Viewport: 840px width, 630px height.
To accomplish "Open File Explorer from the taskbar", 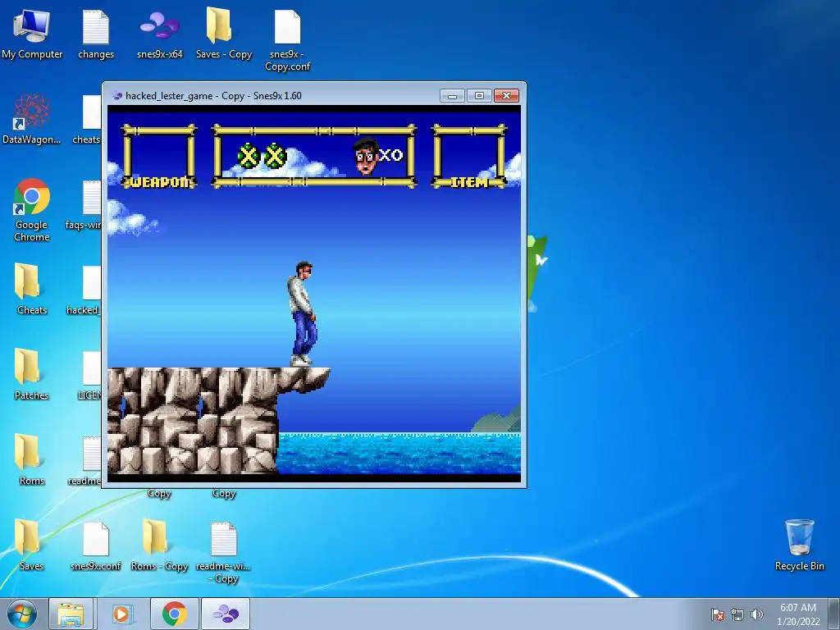I will 71,614.
